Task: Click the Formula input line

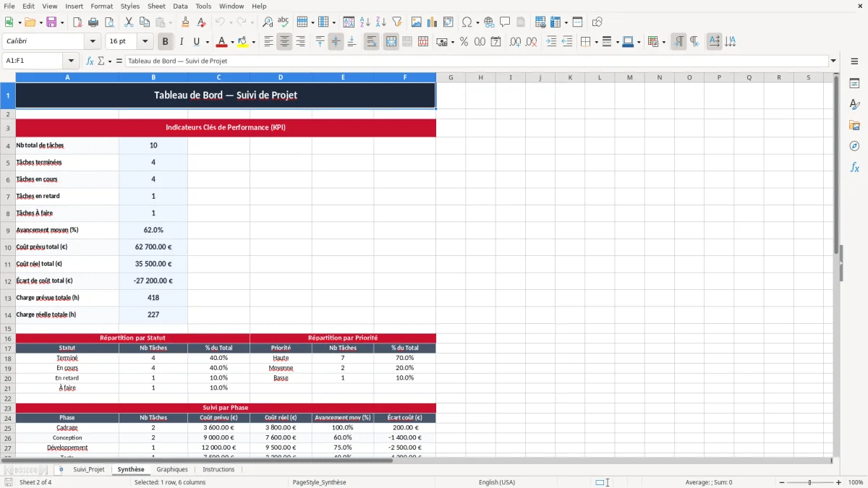Action: click(x=476, y=61)
